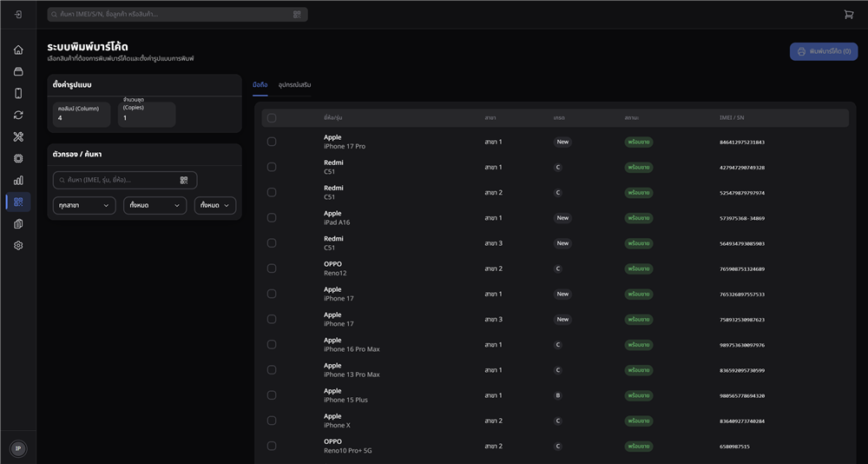The image size is (868, 464).
Task: Click IMEI 564934793085903
Action: pos(742,243)
